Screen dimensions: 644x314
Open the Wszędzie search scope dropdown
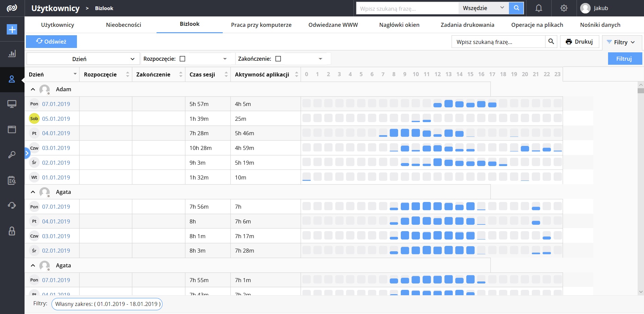[x=483, y=8]
